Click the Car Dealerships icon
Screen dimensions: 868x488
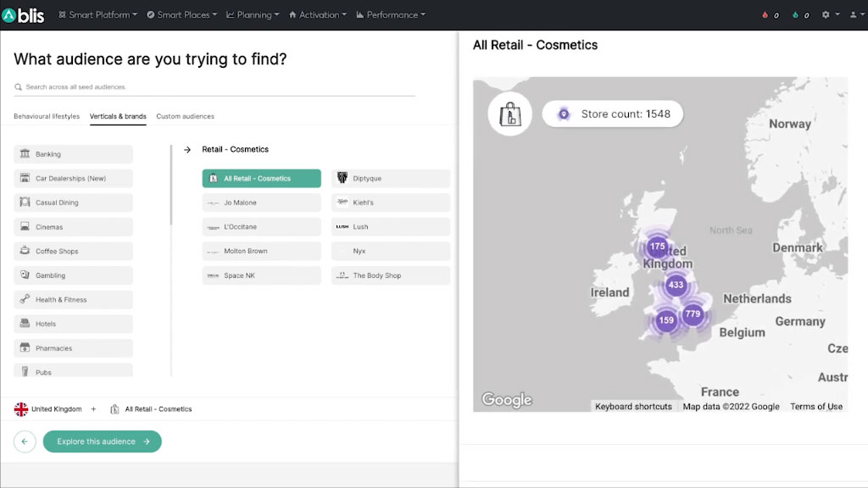[x=25, y=178]
